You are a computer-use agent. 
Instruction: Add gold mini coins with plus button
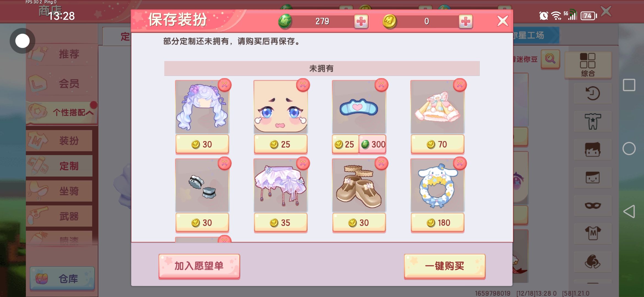pos(466,21)
